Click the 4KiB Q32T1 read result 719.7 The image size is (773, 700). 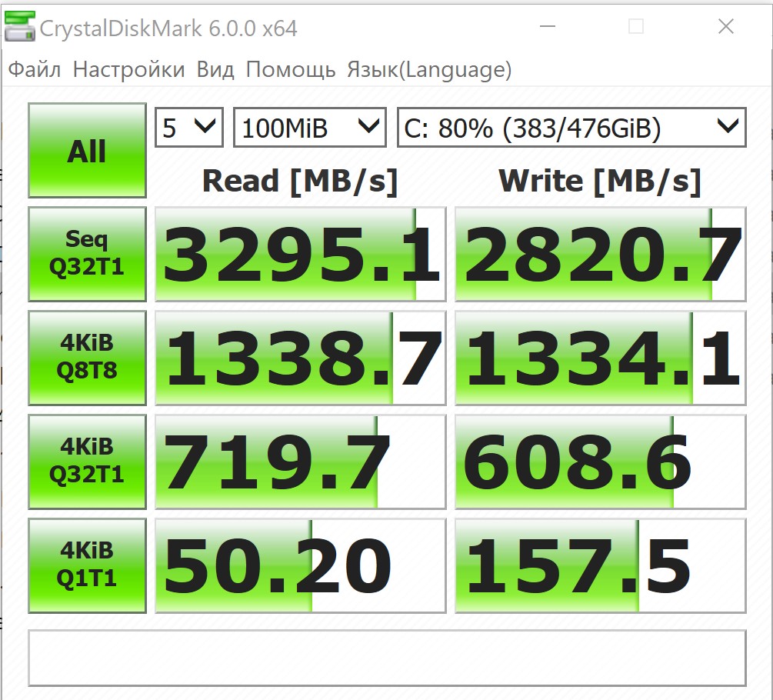pyautogui.click(x=300, y=462)
